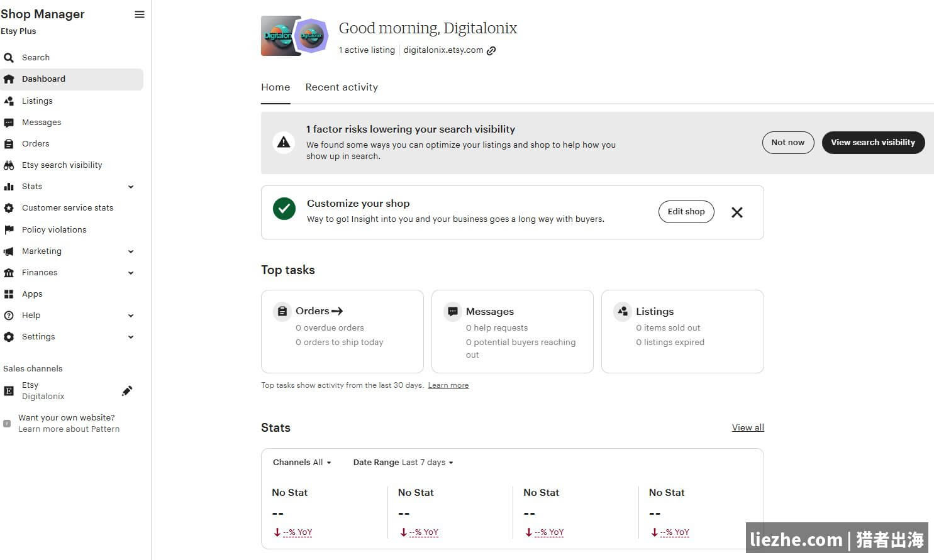
Task: Click the Not now button
Action: 788,143
